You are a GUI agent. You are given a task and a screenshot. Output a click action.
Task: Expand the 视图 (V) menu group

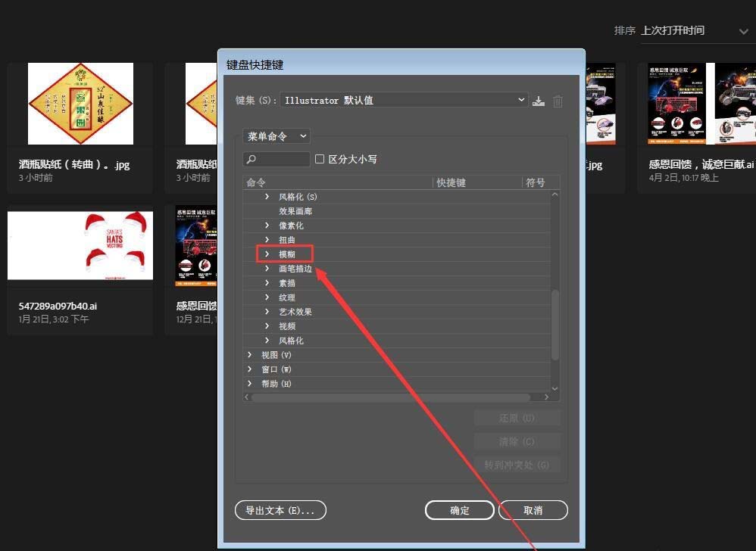coord(250,354)
